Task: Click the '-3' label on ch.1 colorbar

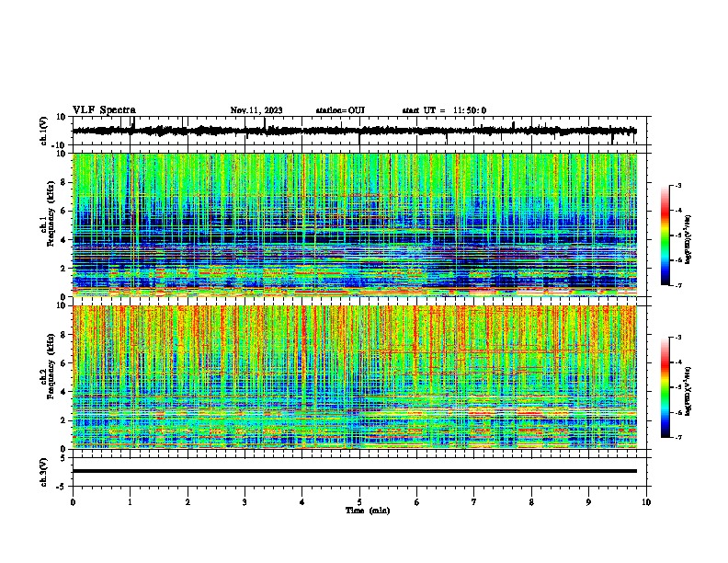Action: (677, 185)
